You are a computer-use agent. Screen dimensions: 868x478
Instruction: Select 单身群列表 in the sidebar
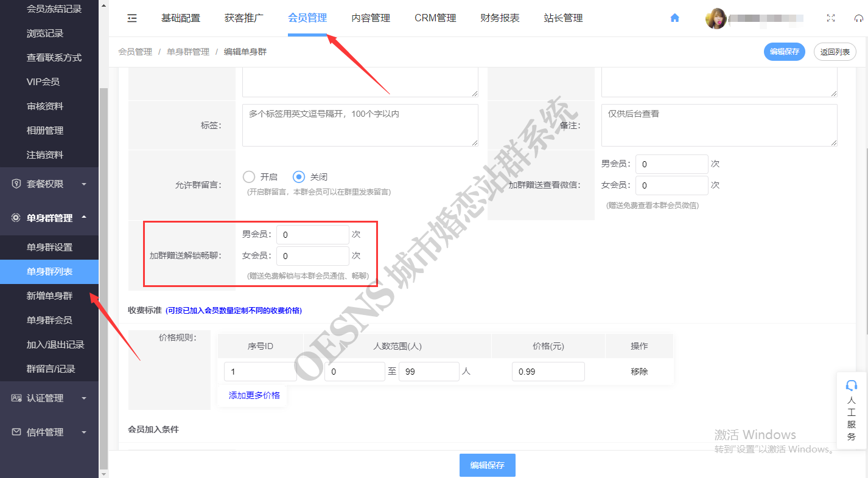pyautogui.click(x=49, y=272)
